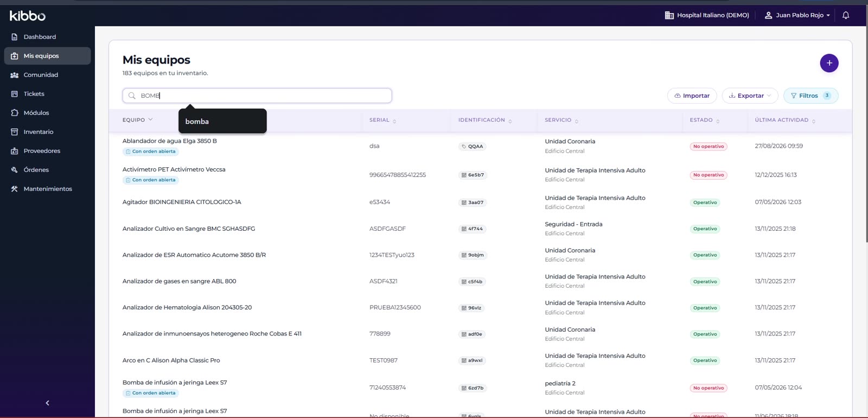Click the c5f4b identification badge
This screenshot has width=868, height=418.
pyautogui.click(x=472, y=282)
